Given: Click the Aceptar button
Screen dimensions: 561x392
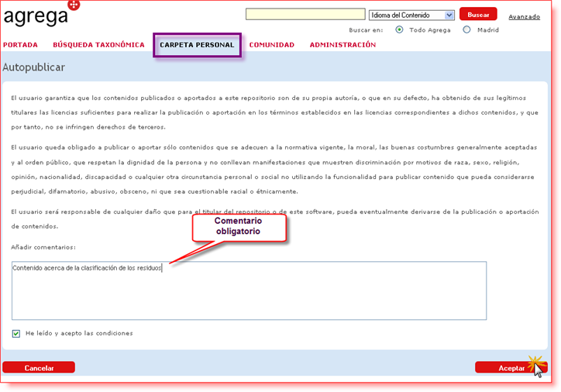Looking at the screenshot, I should pyautogui.click(x=511, y=368).
